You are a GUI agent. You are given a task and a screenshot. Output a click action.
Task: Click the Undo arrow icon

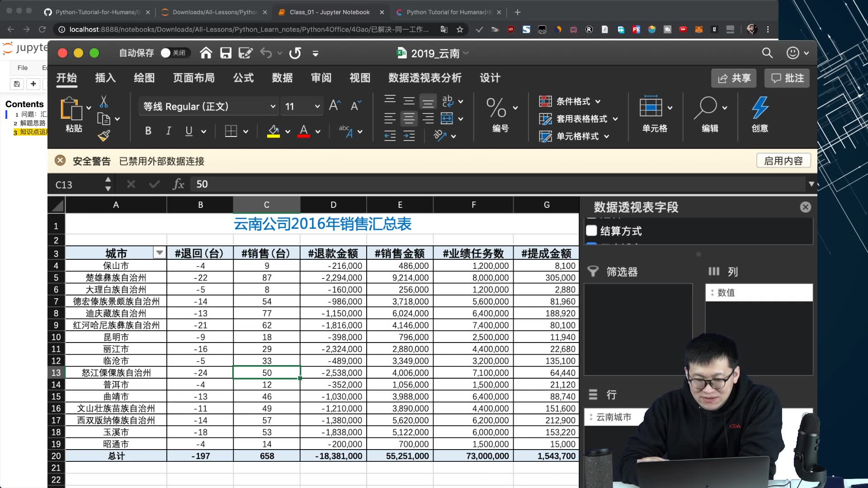point(266,53)
